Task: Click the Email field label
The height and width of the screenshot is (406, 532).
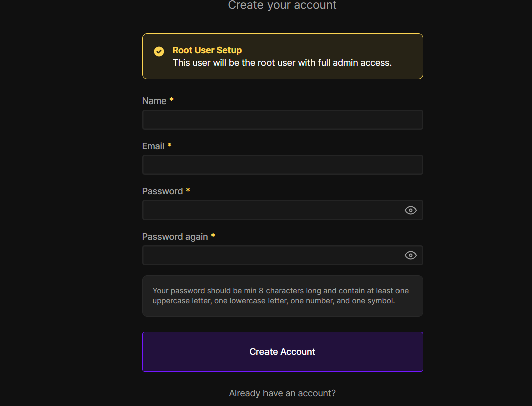Action: [153, 146]
